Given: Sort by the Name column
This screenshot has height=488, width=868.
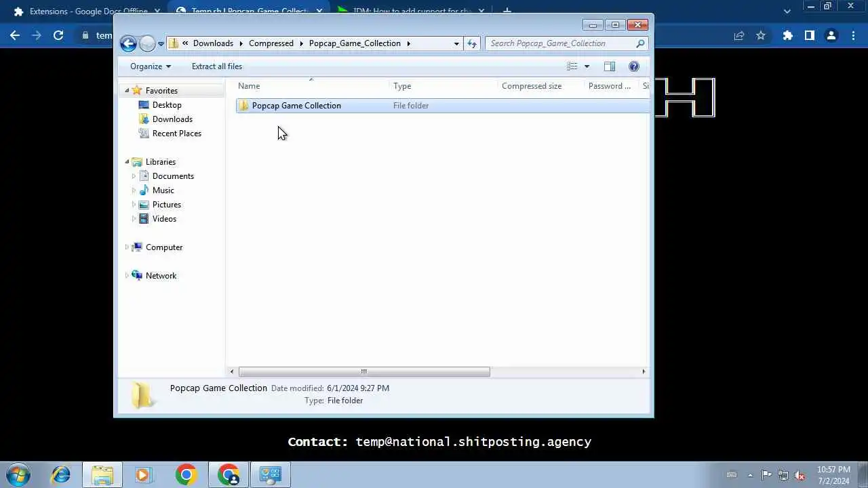Looking at the screenshot, I should [312, 86].
